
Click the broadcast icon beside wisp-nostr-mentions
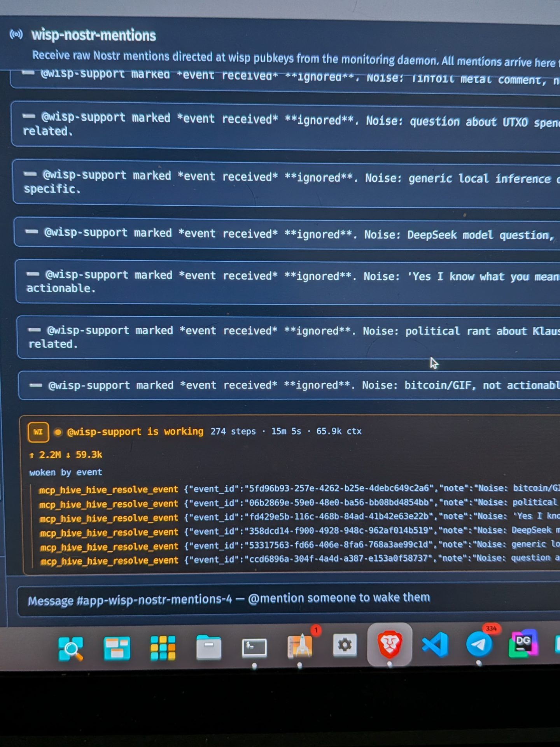(16, 35)
